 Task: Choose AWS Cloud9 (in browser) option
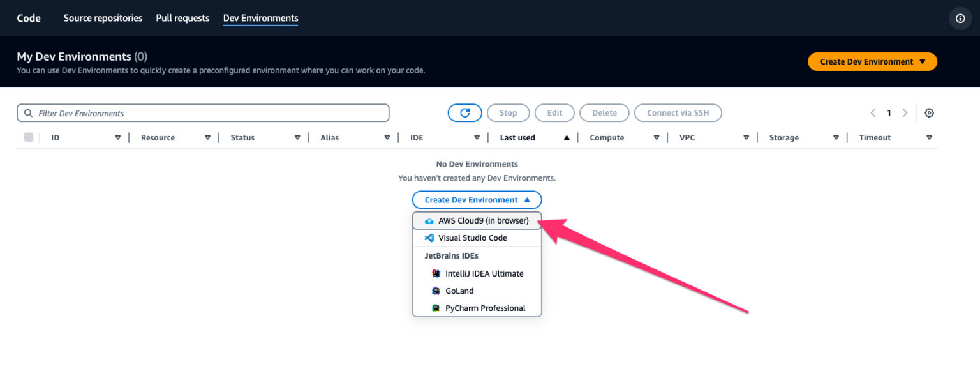coord(477,221)
